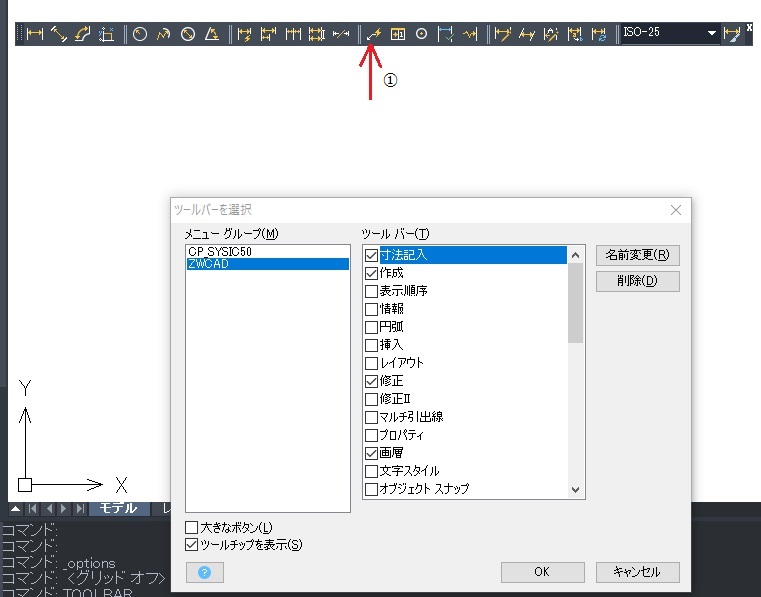Select the Diameter dimension tool

[188, 34]
